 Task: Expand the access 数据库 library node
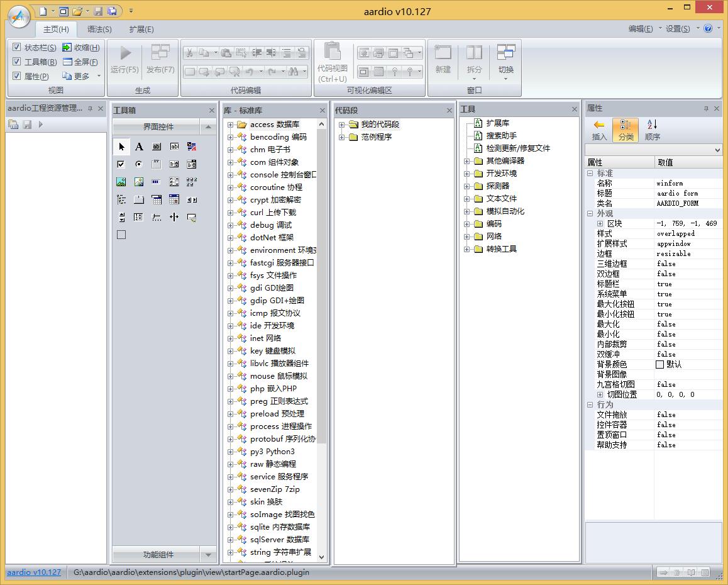[x=230, y=125]
